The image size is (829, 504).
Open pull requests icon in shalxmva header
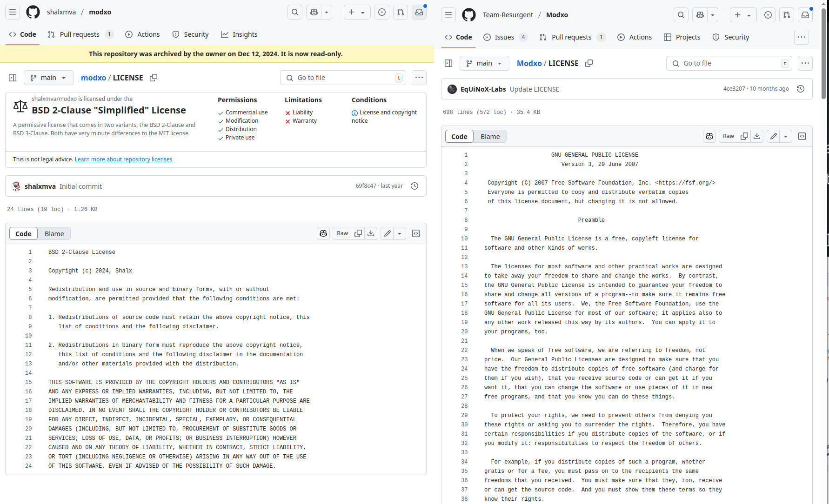pyautogui.click(x=401, y=12)
